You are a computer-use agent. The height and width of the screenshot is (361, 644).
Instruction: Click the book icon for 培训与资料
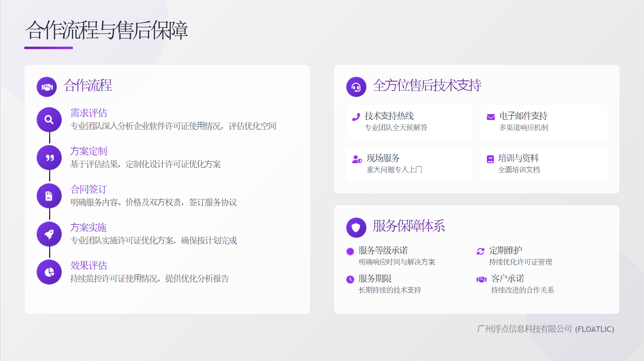[491, 159]
